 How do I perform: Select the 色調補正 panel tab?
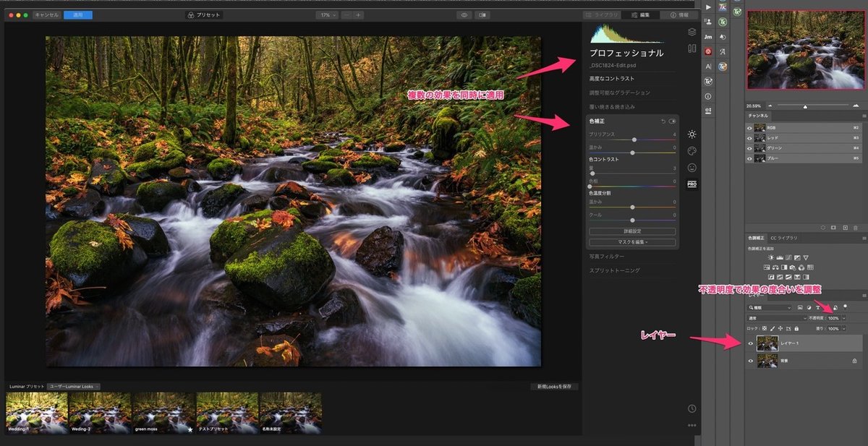tap(757, 238)
